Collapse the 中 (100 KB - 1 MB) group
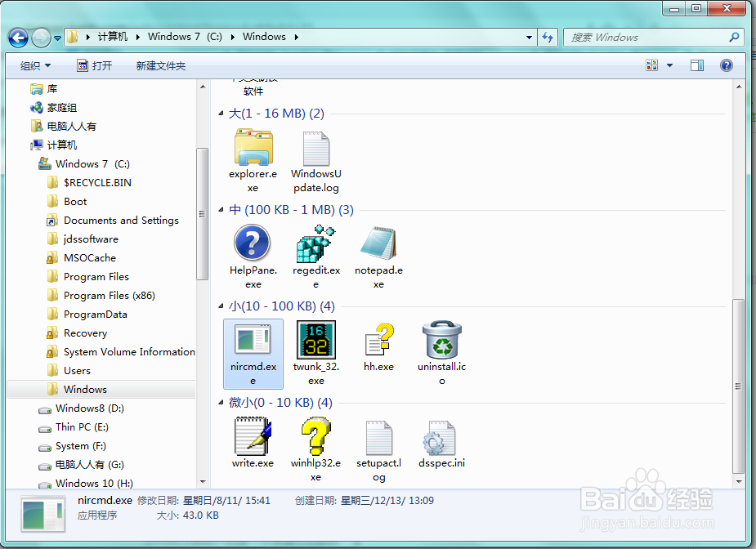Screen dimensions: 756x549 click(221, 210)
